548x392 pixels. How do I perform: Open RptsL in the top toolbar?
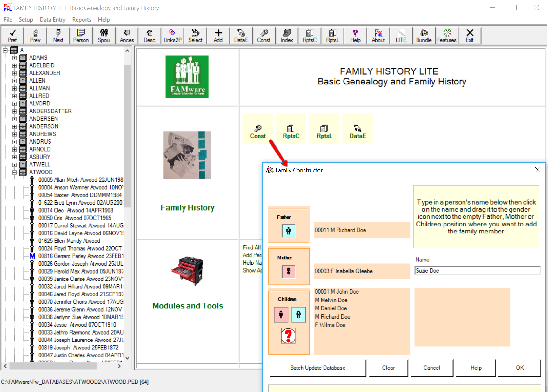(332, 36)
